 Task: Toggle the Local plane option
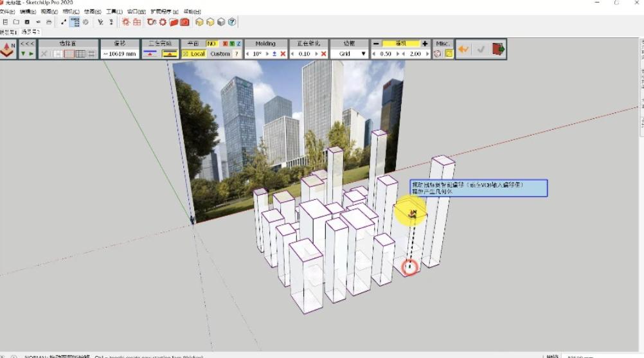194,54
